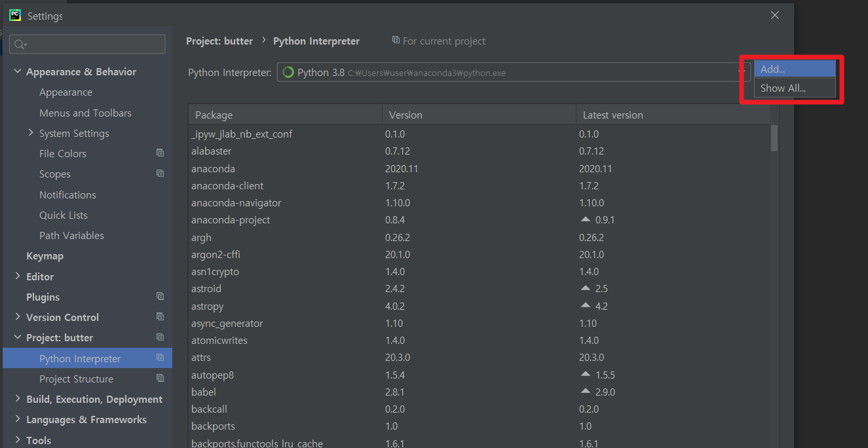The height and width of the screenshot is (448, 868).
Task: Select the async_generator package row
Action: click(x=480, y=323)
